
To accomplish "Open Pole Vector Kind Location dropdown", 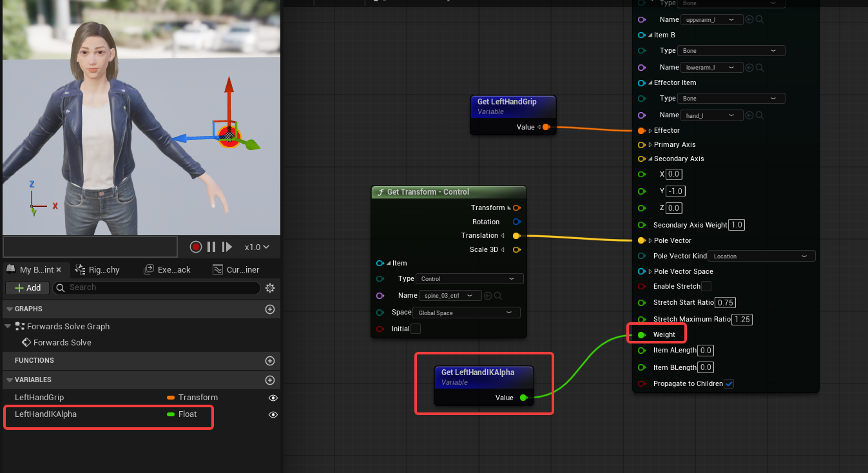I will 762,256.
